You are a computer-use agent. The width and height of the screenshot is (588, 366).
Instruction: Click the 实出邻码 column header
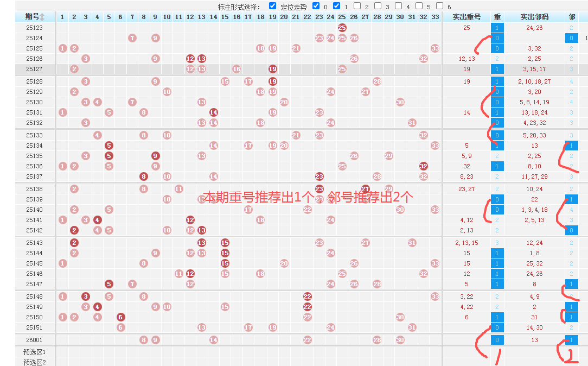[x=534, y=17]
